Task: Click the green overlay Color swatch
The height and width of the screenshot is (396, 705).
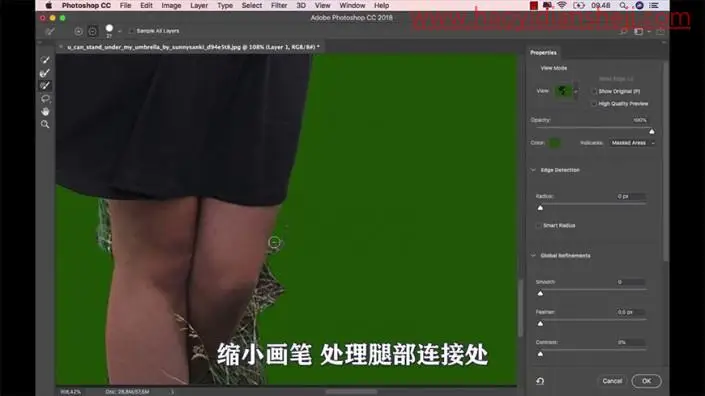Action: click(554, 143)
